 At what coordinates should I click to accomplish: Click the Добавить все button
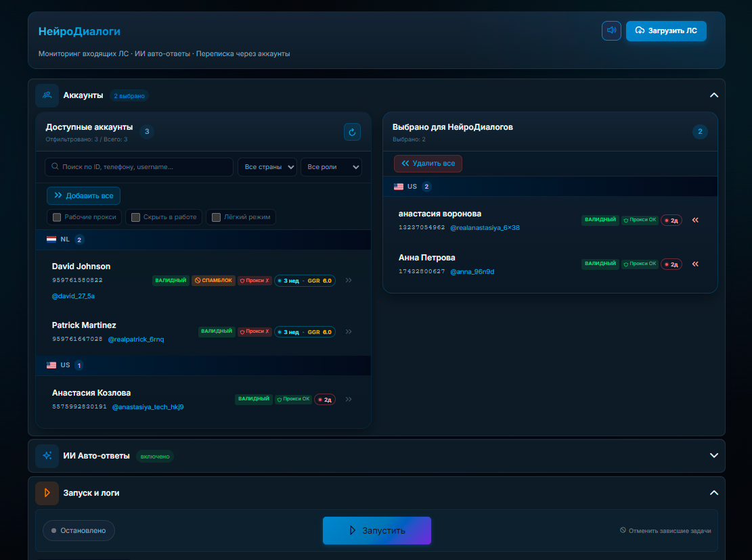83,195
